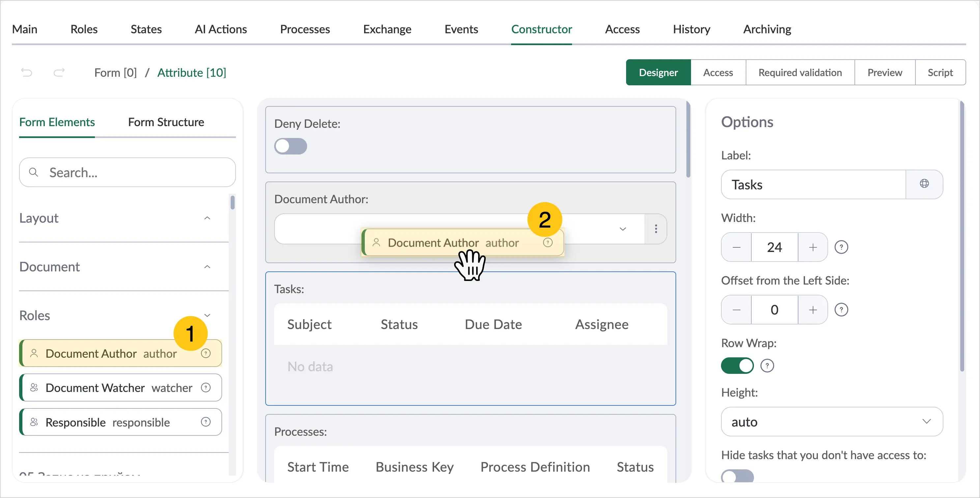Click person icon of Responsible element
Viewport: 980px width, 498px height.
tap(34, 422)
